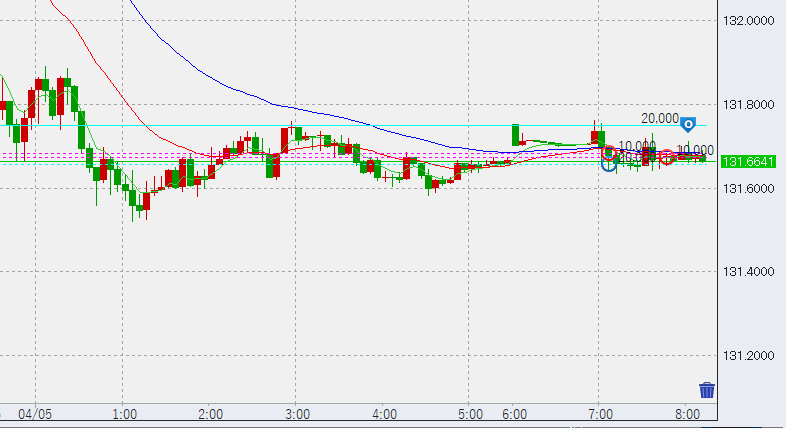
Task: Click the 7:00 time axis label
Action: click(x=600, y=413)
